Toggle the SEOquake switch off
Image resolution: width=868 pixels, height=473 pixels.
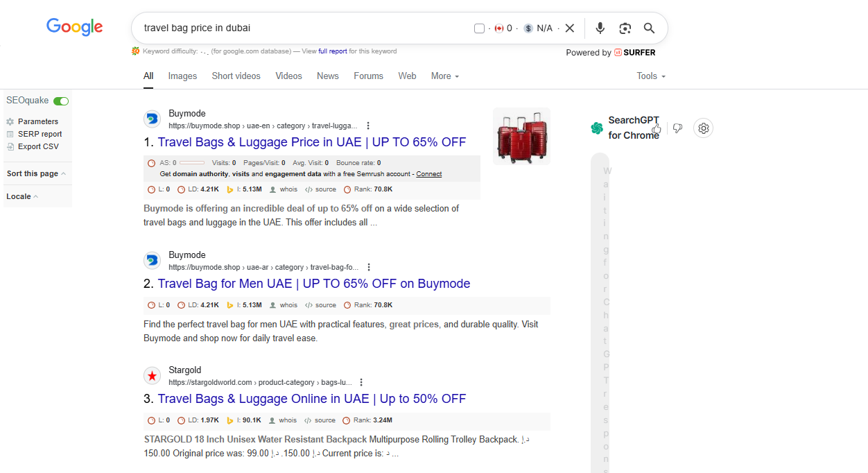coord(61,101)
